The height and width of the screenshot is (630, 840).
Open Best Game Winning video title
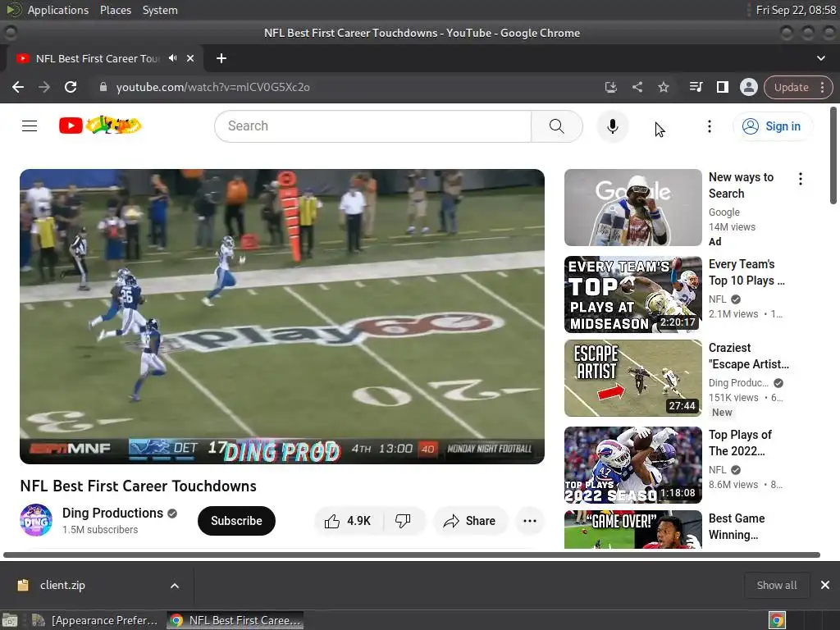pos(737,527)
